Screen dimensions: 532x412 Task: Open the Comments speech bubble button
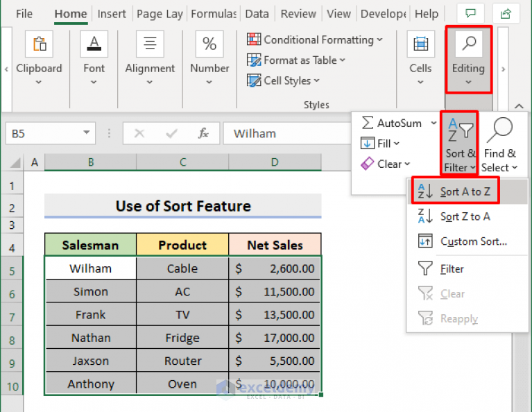471,13
